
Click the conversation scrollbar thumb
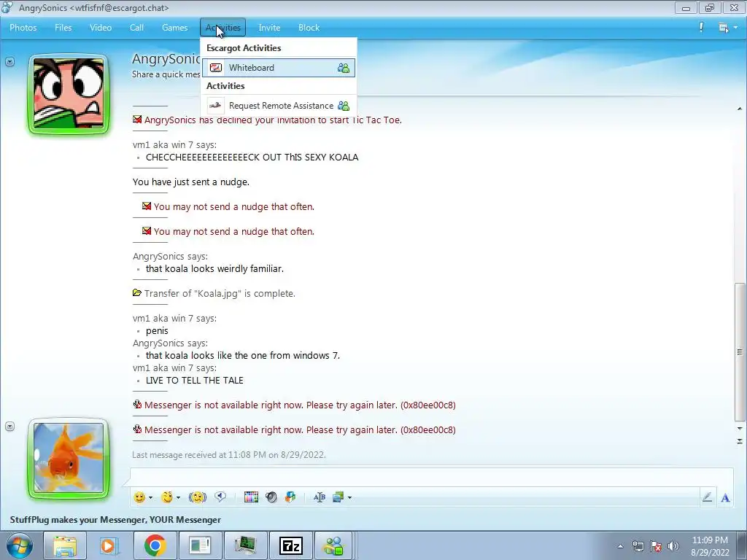click(740, 352)
